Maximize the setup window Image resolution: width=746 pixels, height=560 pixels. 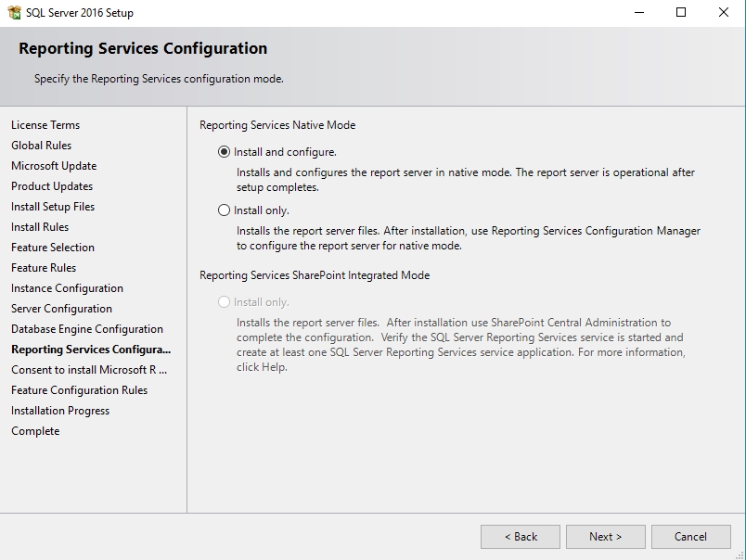pyautogui.click(x=681, y=13)
